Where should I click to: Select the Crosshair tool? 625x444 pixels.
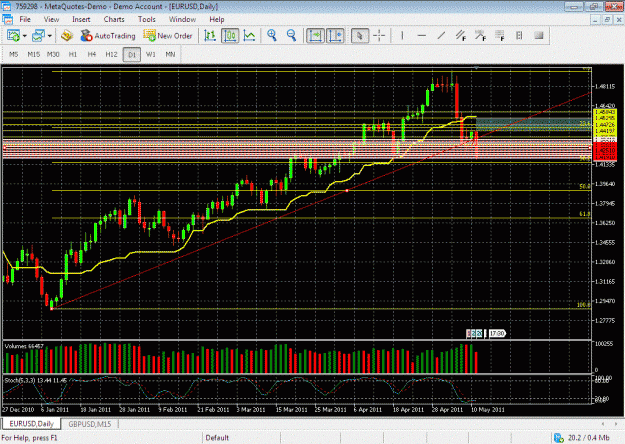point(379,36)
